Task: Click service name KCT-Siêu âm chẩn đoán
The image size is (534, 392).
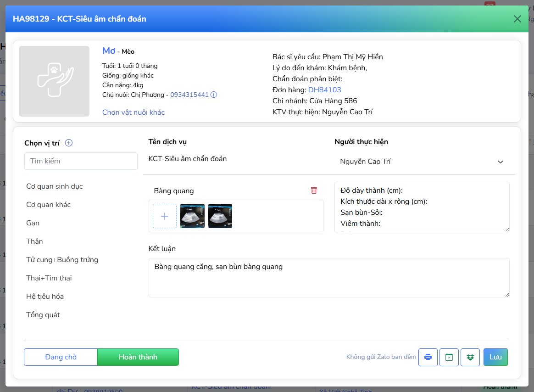Action: click(x=188, y=158)
